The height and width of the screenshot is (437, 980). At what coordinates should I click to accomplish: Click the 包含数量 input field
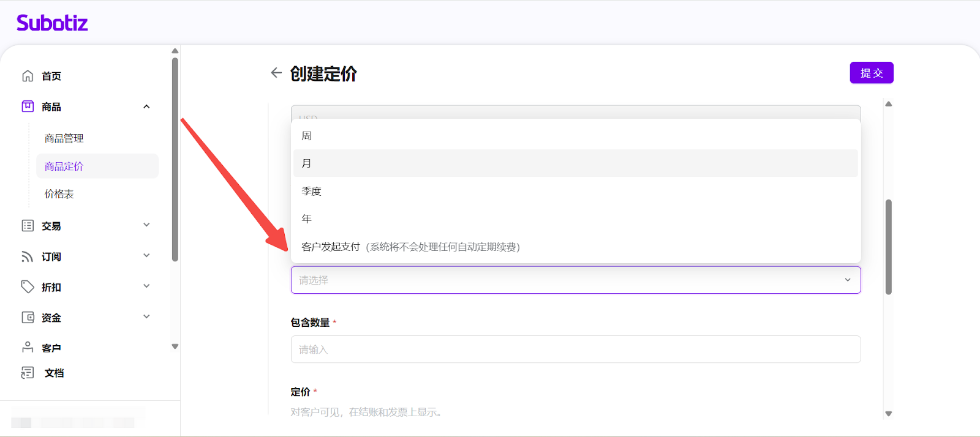tap(575, 349)
